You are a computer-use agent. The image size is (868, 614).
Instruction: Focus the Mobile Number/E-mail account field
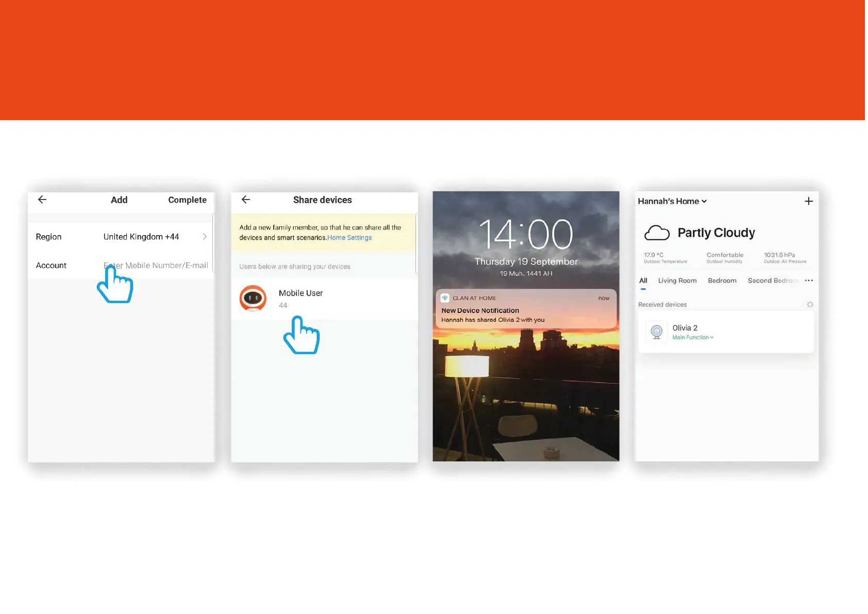click(x=156, y=265)
